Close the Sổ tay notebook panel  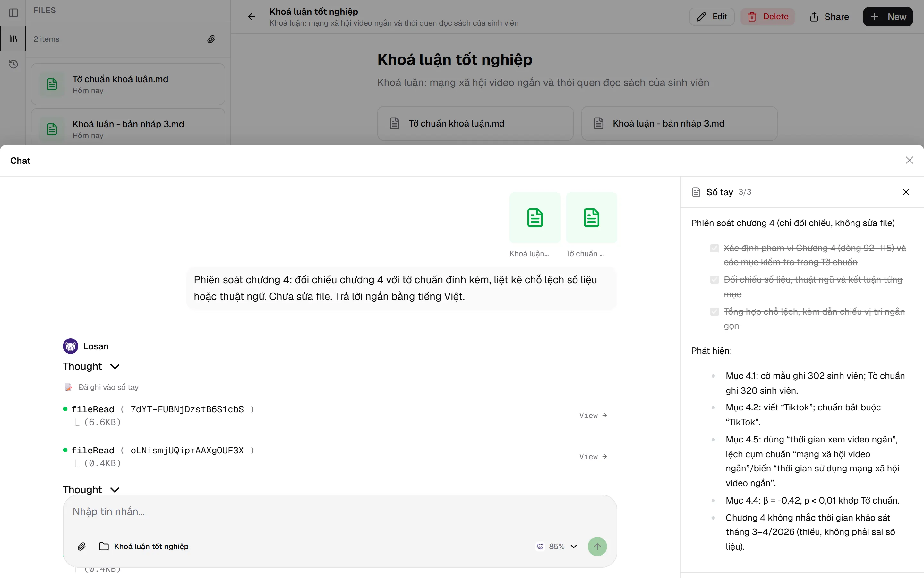[906, 192]
